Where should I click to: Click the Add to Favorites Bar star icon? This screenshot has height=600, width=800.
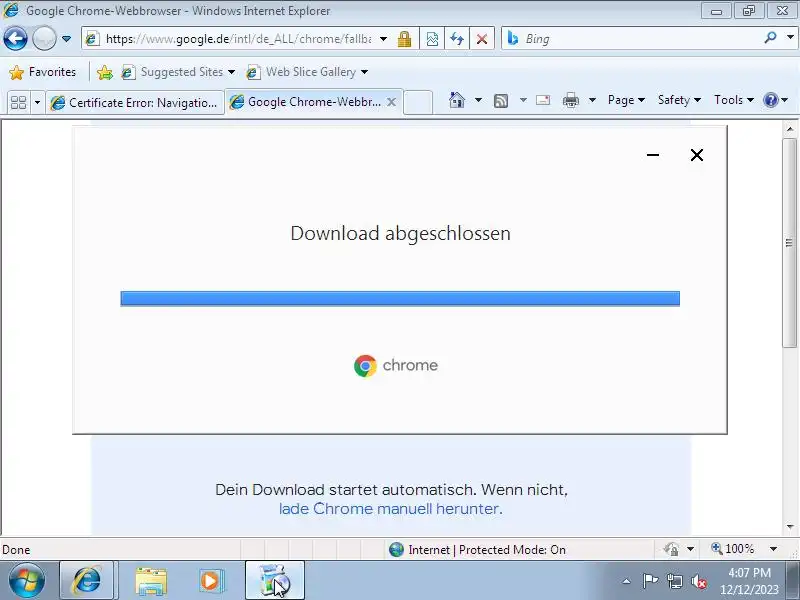[x=105, y=72]
